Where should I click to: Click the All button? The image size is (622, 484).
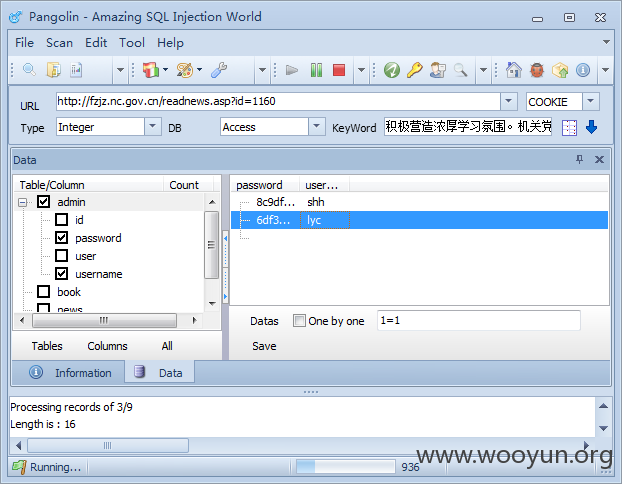tap(167, 346)
